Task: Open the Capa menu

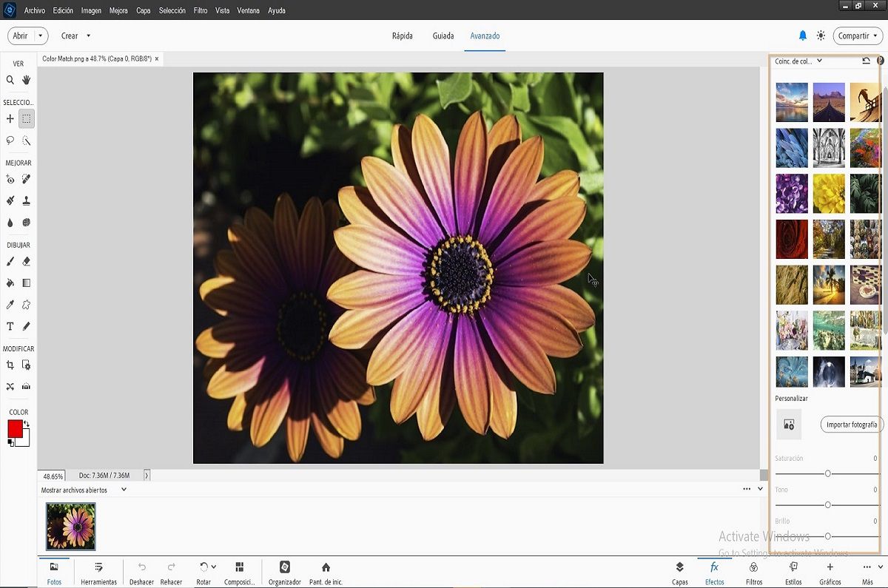Action: click(144, 11)
